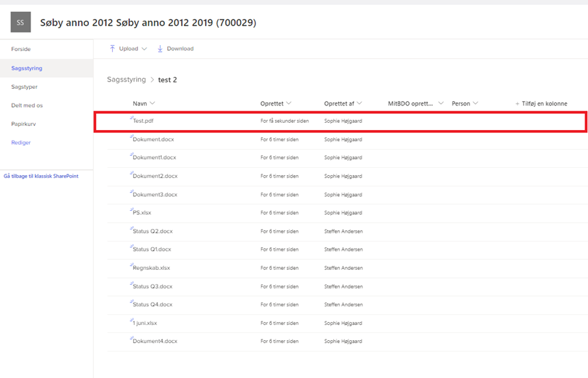Open the Navn column sort menu

point(153,103)
